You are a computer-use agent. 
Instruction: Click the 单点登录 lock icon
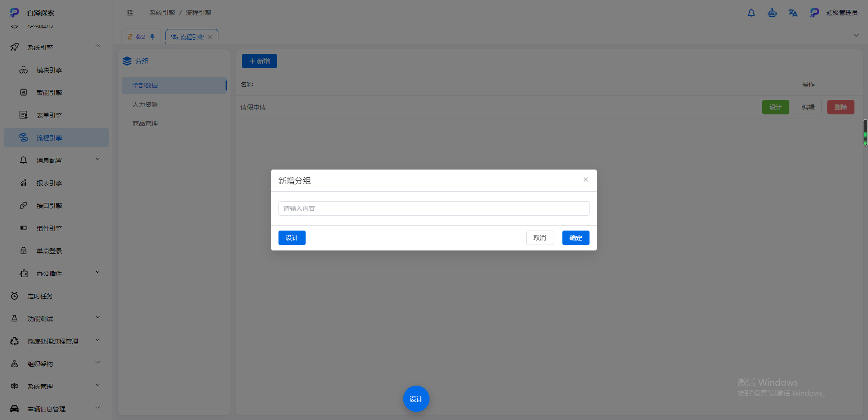(24, 250)
